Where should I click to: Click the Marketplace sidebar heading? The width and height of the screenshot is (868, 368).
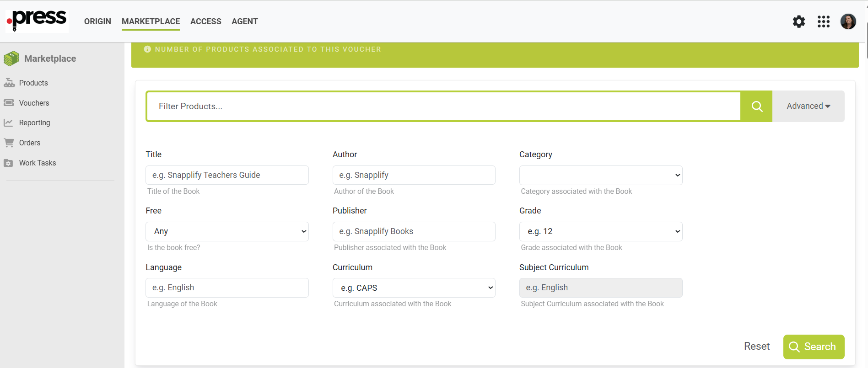tap(50, 59)
